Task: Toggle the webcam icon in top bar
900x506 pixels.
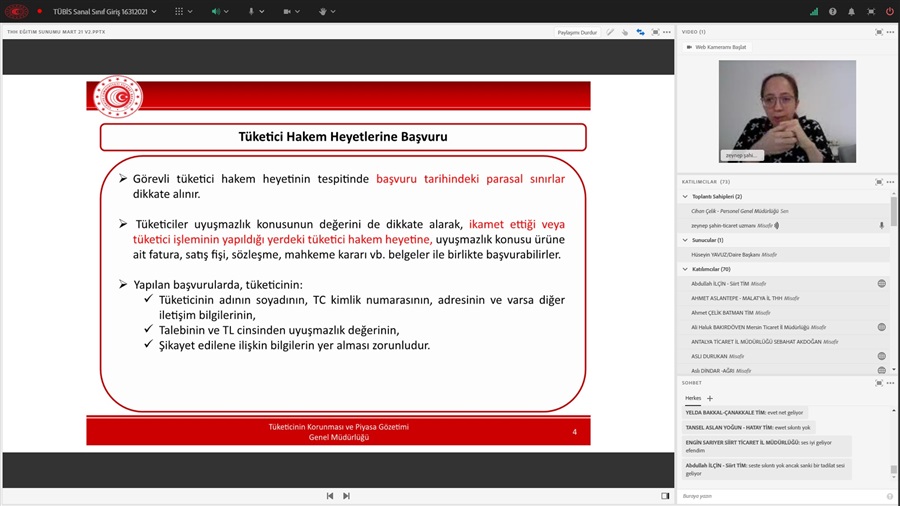Action: pyautogui.click(x=287, y=11)
